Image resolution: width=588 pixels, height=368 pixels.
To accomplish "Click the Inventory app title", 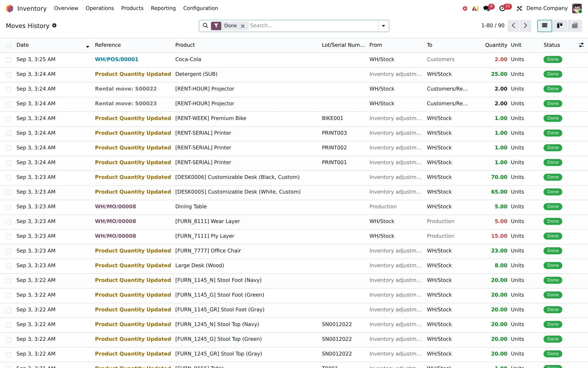I will pos(32,9).
